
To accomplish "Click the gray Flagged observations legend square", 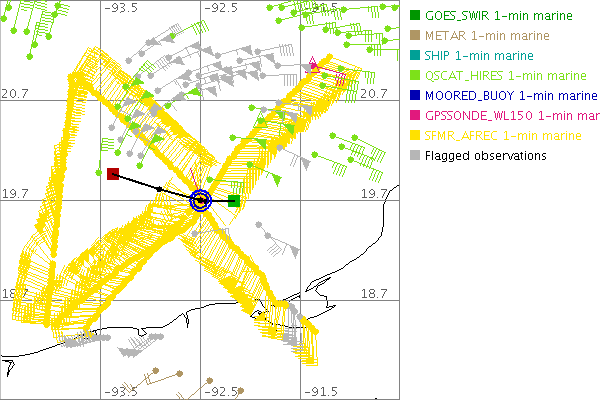I will click(415, 156).
